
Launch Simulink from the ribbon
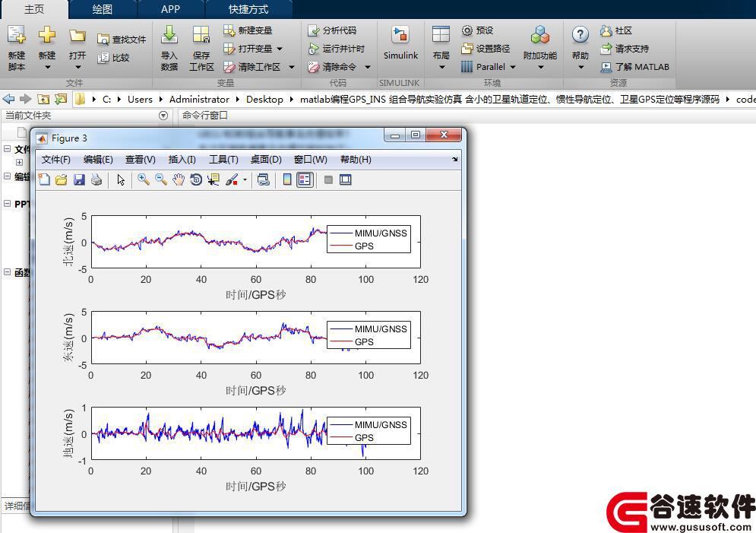[x=400, y=43]
